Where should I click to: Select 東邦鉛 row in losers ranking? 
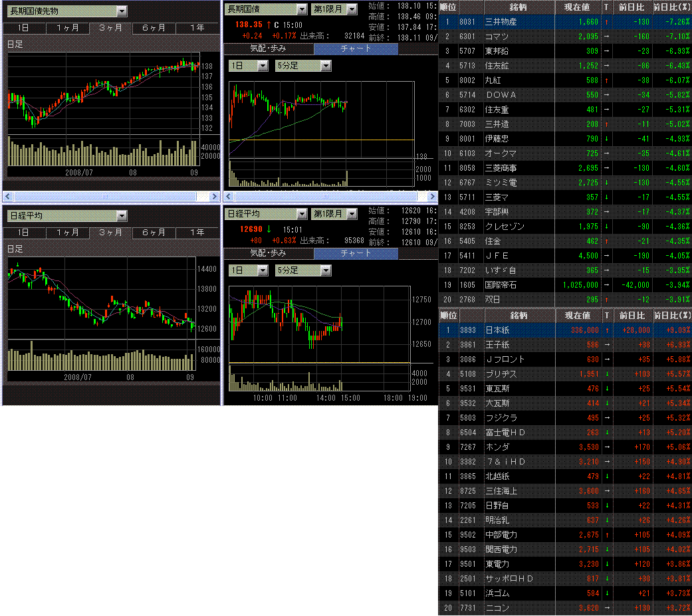pos(565,51)
